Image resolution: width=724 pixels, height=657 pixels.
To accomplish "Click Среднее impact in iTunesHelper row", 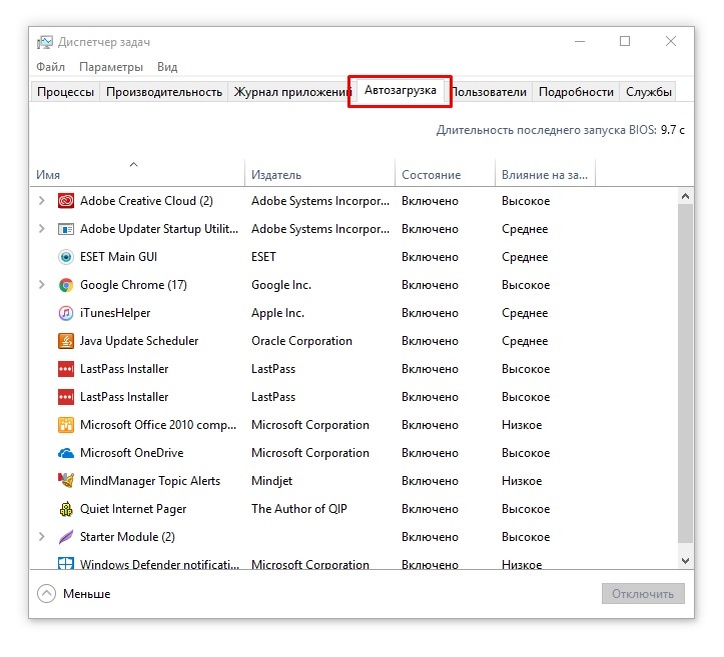I will (x=525, y=313).
